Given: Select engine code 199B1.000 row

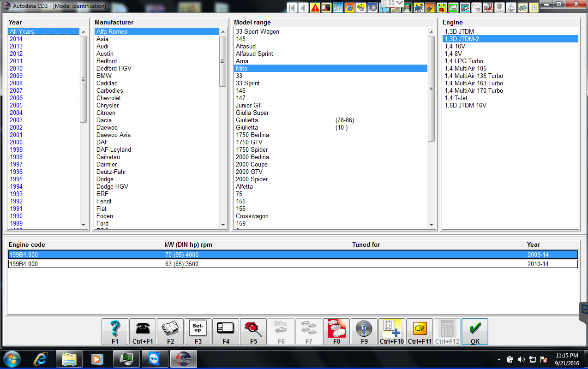Looking at the screenshot, I should pos(293,255).
